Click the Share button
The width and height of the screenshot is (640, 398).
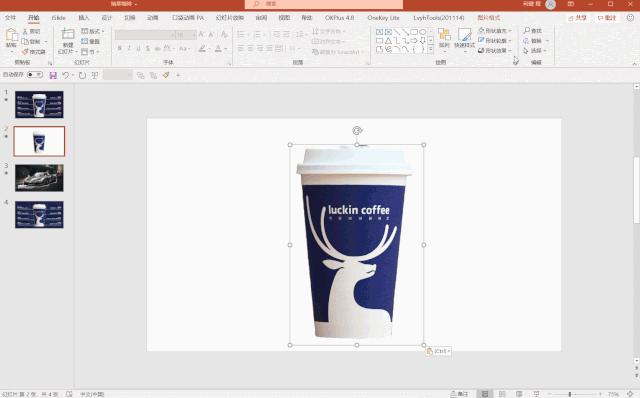[578, 18]
